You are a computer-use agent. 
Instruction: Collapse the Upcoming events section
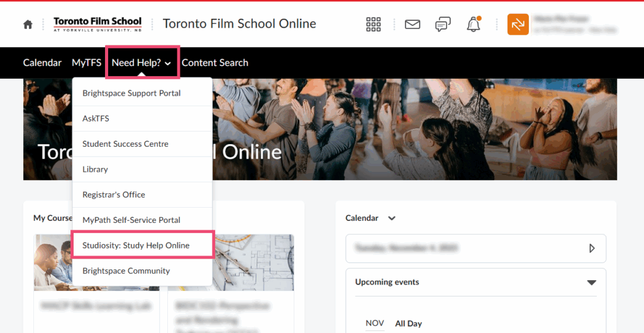(x=591, y=282)
